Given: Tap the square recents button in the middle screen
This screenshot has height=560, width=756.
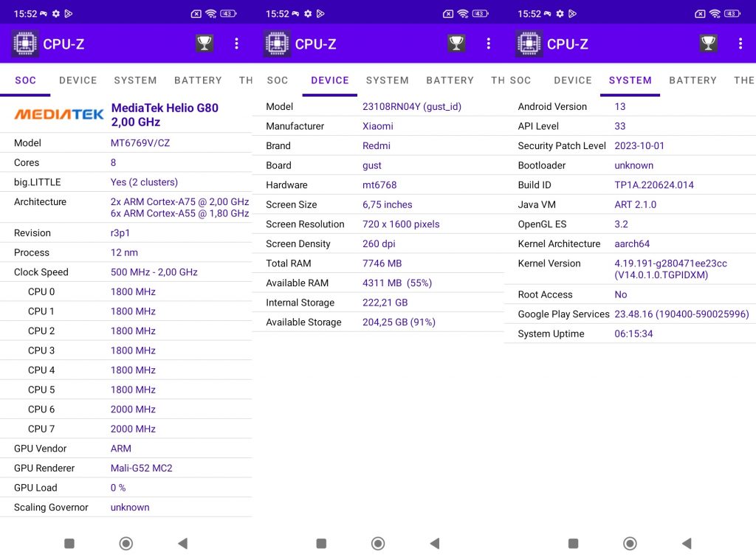Looking at the screenshot, I should coord(321,544).
